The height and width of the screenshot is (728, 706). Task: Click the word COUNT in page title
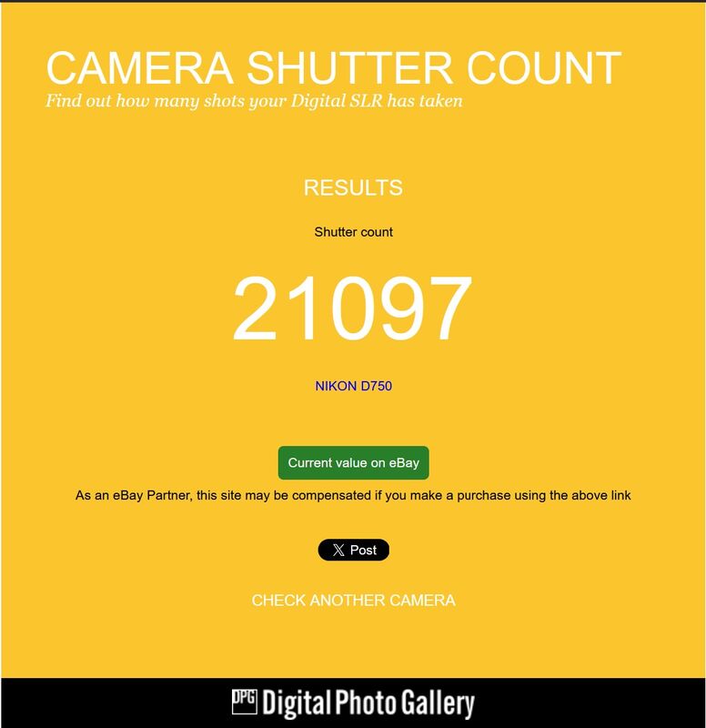(543, 67)
